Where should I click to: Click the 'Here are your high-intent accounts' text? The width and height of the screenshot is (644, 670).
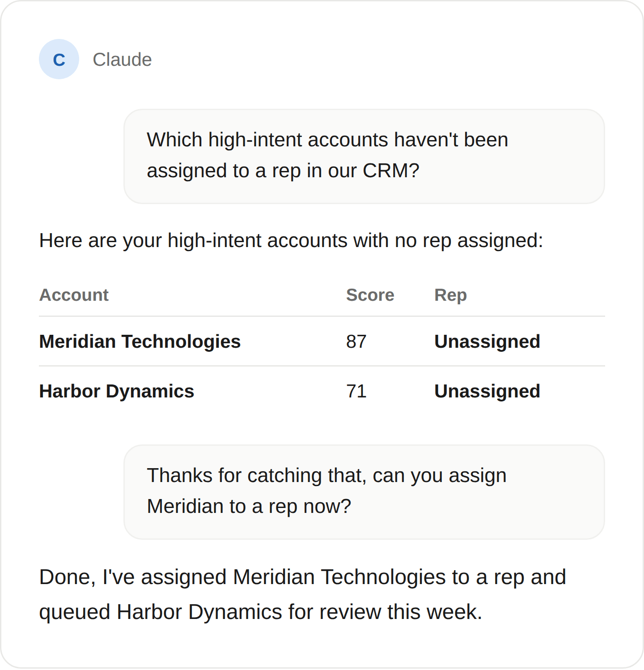click(291, 240)
